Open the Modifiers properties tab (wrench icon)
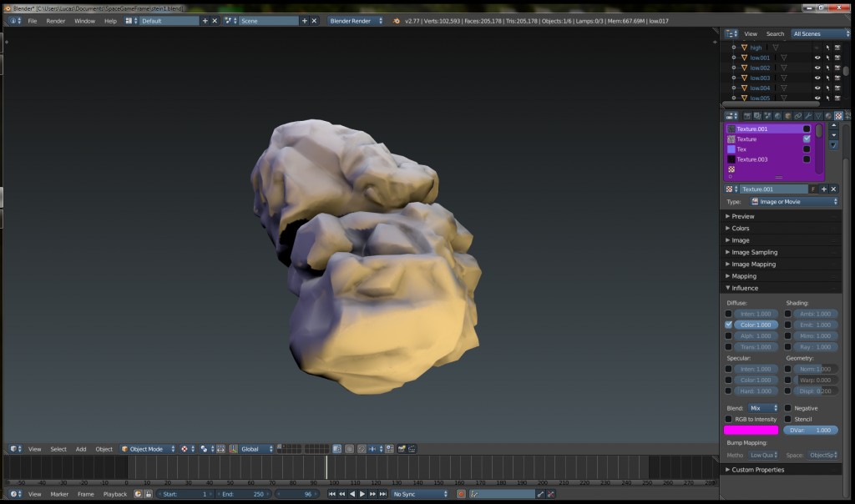 808,116
